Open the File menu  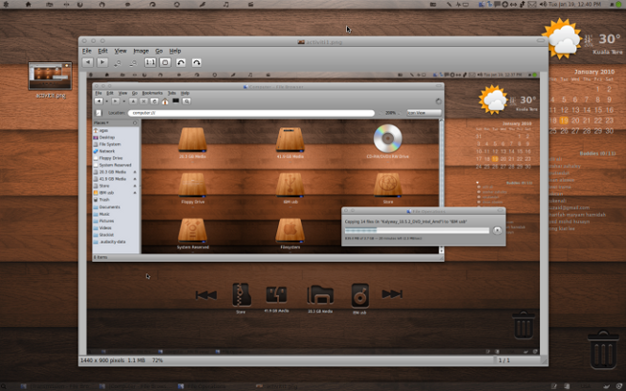(87, 51)
